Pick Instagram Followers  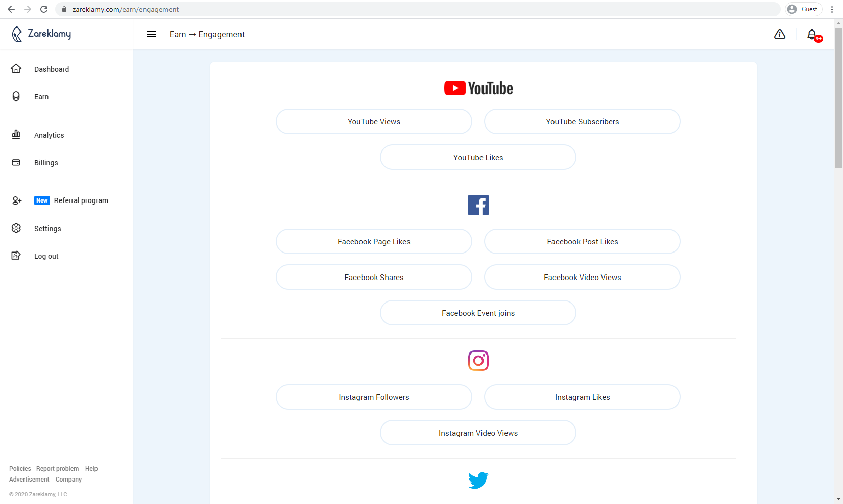point(374,397)
